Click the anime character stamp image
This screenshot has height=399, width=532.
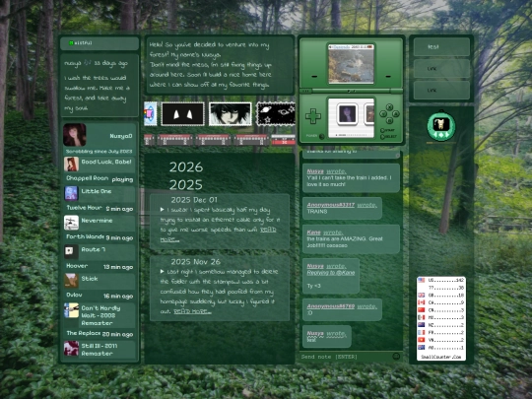[x=230, y=114]
